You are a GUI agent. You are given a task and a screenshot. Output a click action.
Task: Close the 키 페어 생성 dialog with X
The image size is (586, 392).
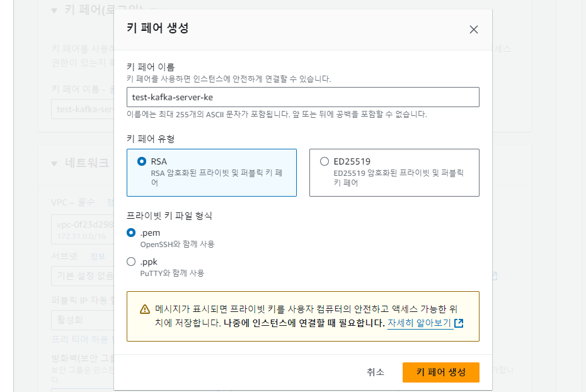[474, 30]
